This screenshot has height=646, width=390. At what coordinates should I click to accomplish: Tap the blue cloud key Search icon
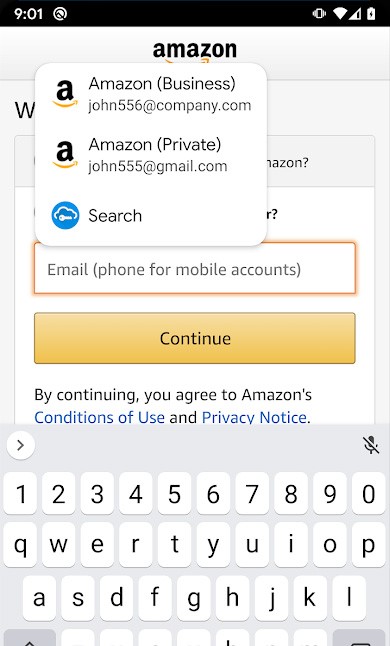pyautogui.click(x=65, y=215)
